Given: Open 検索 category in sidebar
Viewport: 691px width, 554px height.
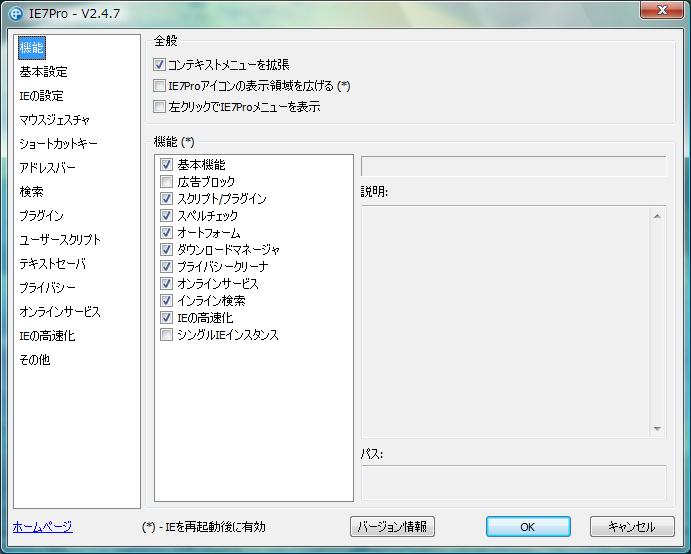Looking at the screenshot, I should click(x=31, y=192).
